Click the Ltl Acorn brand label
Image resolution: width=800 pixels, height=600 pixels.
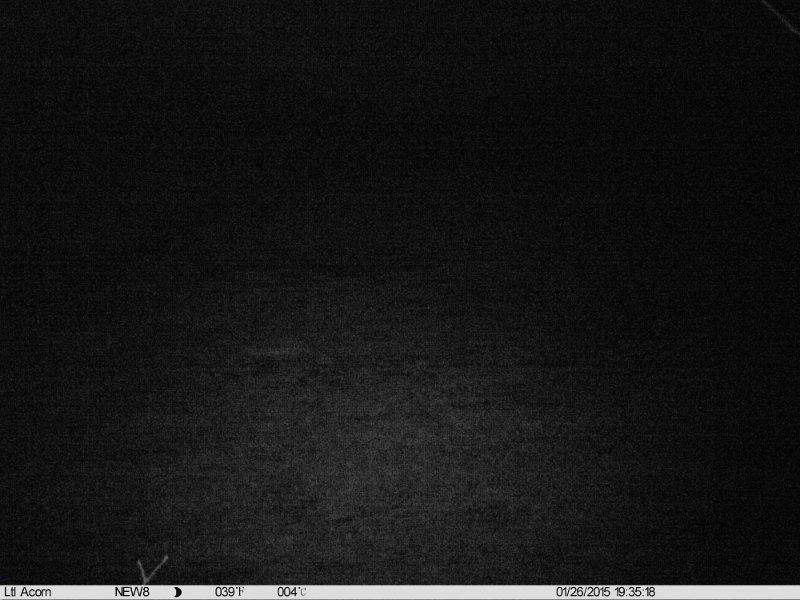point(28,592)
